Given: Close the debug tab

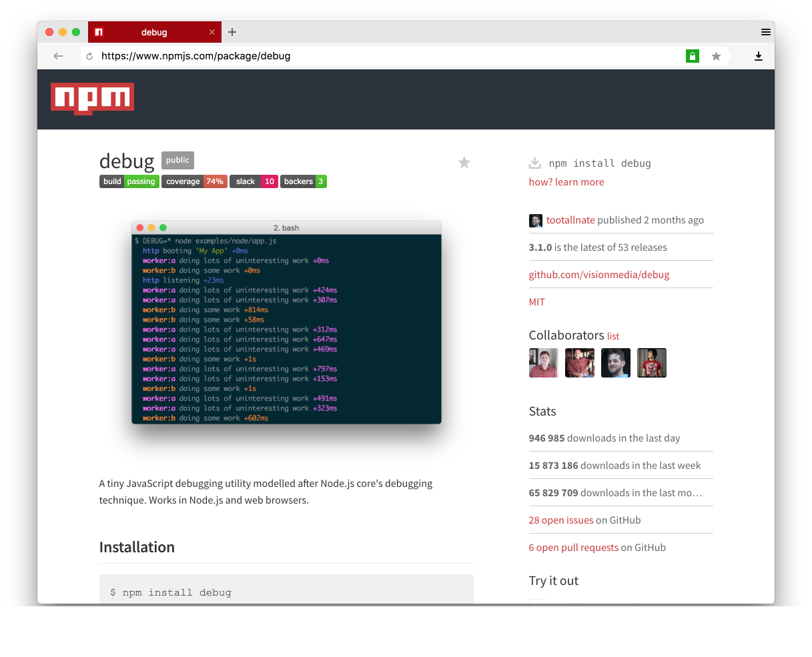Looking at the screenshot, I should pos(212,32).
